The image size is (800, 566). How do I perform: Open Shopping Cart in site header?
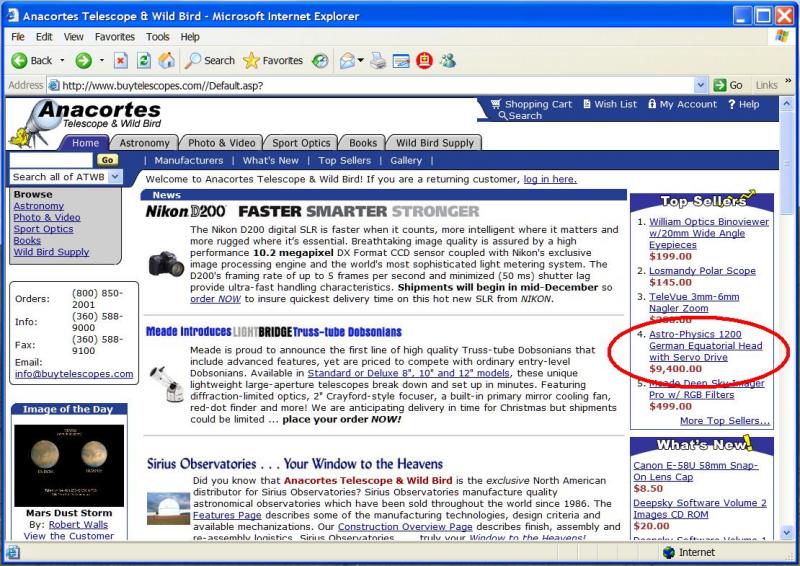pyautogui.click(x=531, y=104)
